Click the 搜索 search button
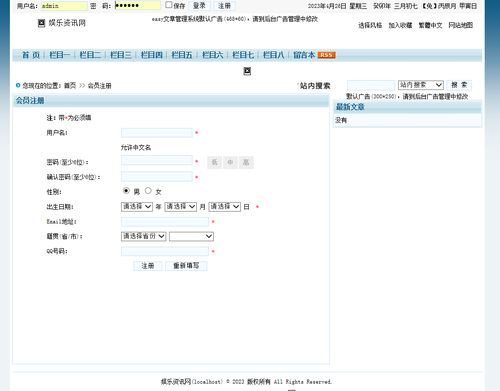Image resolution: width=500 pixels, height=391 pixels. (459, 85)
